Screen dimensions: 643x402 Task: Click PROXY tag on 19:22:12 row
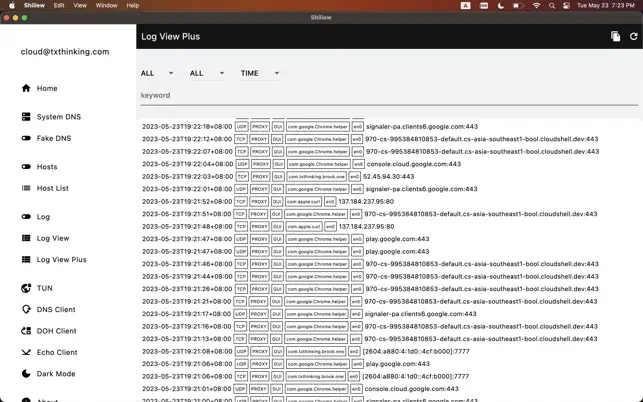pos(259,139)
